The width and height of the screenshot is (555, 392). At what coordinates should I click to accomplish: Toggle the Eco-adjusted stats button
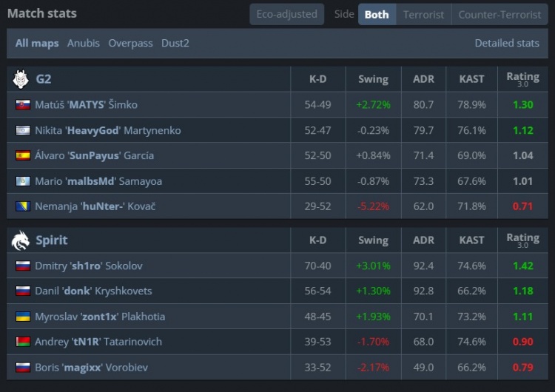point(286,14)
